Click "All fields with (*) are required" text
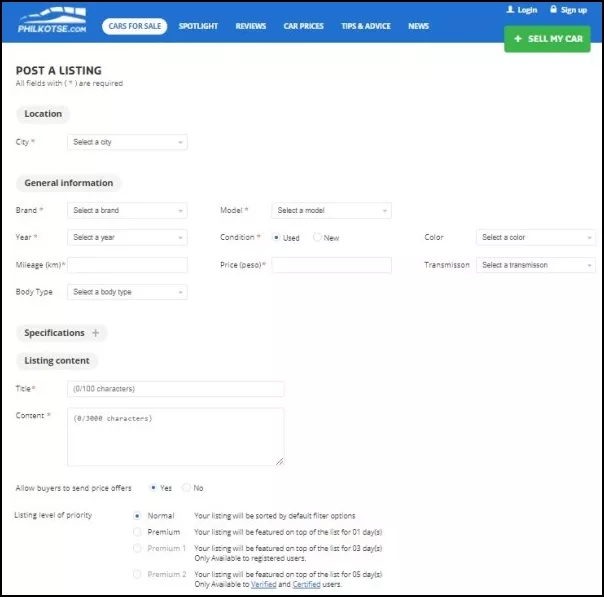 tap(69, 83)
